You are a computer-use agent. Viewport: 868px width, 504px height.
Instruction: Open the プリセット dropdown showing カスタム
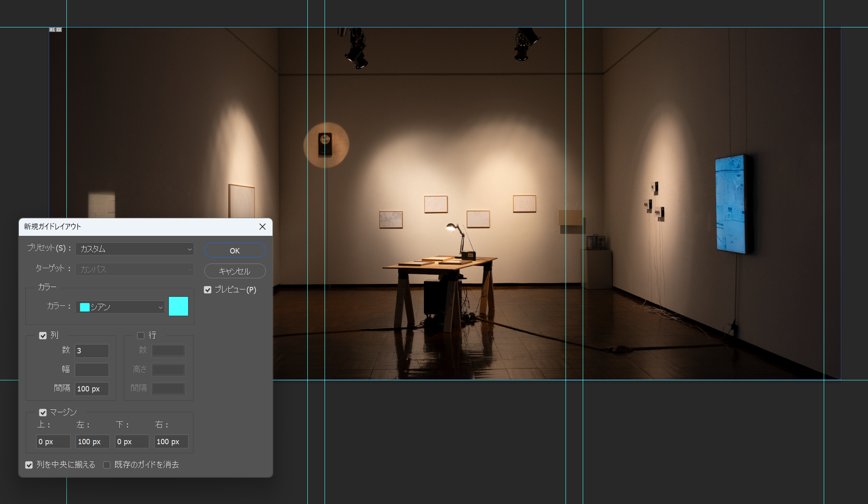(135, 249)
